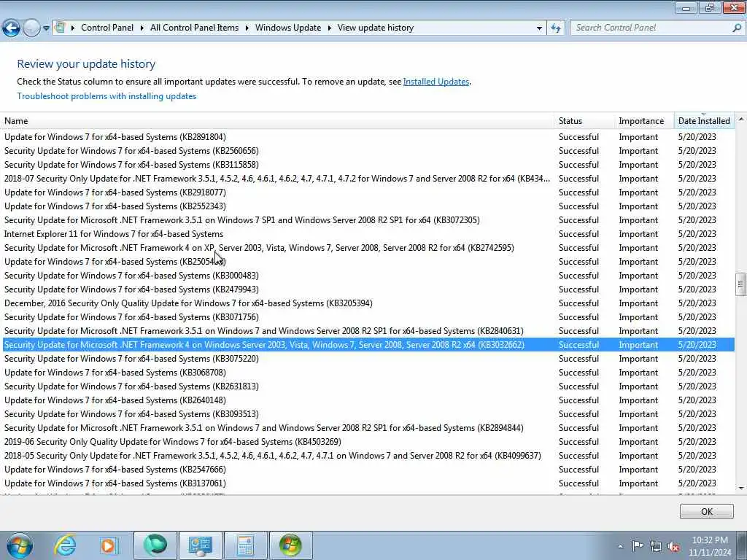Select the 2018-05 KB4099637 .NET update row
Viewport: 747px width, 560px height.
click(368, 456)
